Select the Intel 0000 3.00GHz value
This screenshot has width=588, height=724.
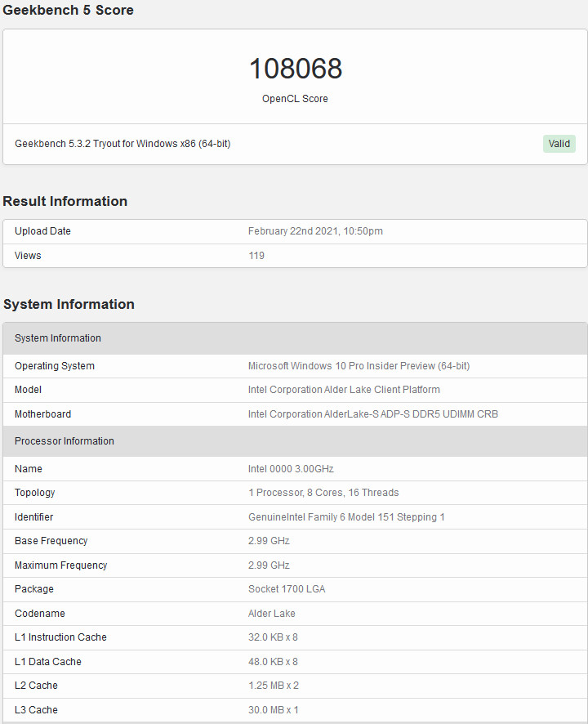click(291, 469)
